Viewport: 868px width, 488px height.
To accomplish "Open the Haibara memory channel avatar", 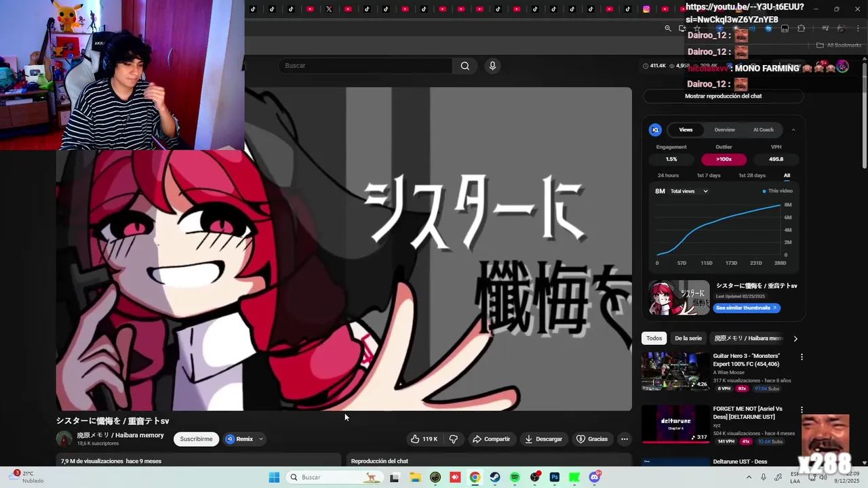I will 64,439.
